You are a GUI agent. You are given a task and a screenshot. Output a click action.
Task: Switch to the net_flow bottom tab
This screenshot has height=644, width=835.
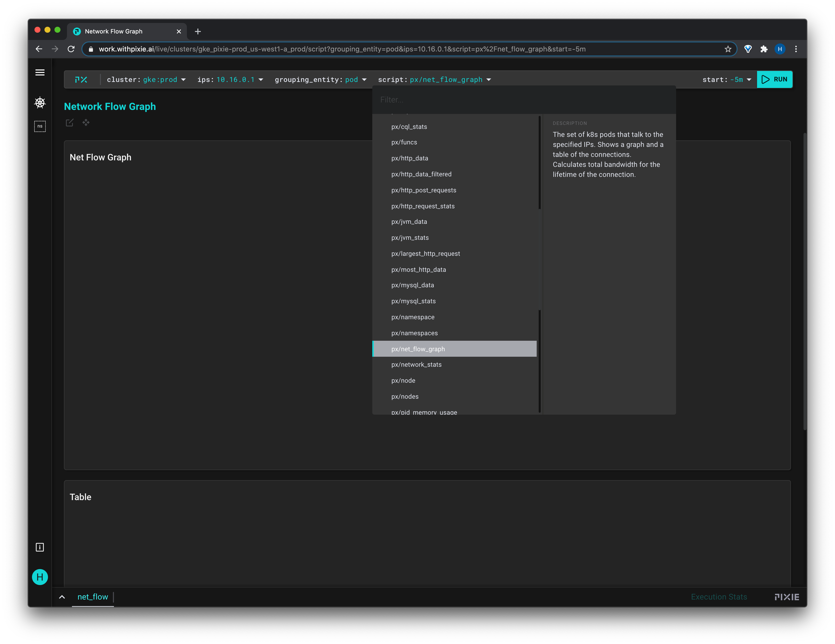tap(92, 597)
